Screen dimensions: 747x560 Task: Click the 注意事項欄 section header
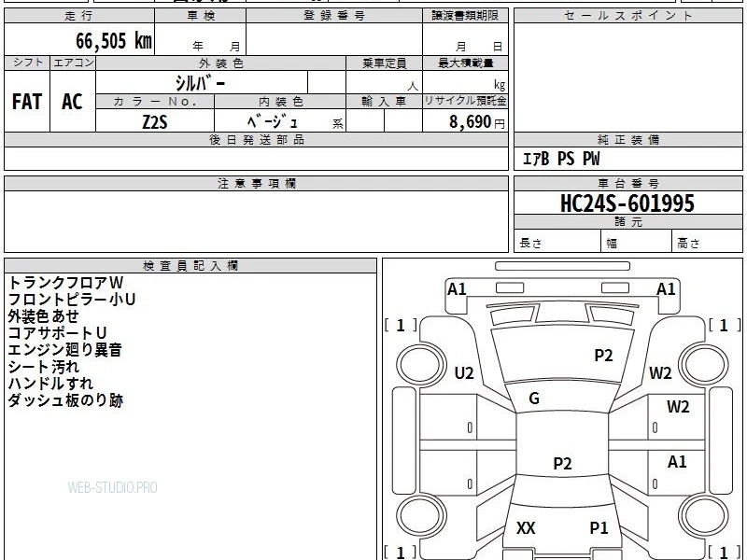[256, 183]
